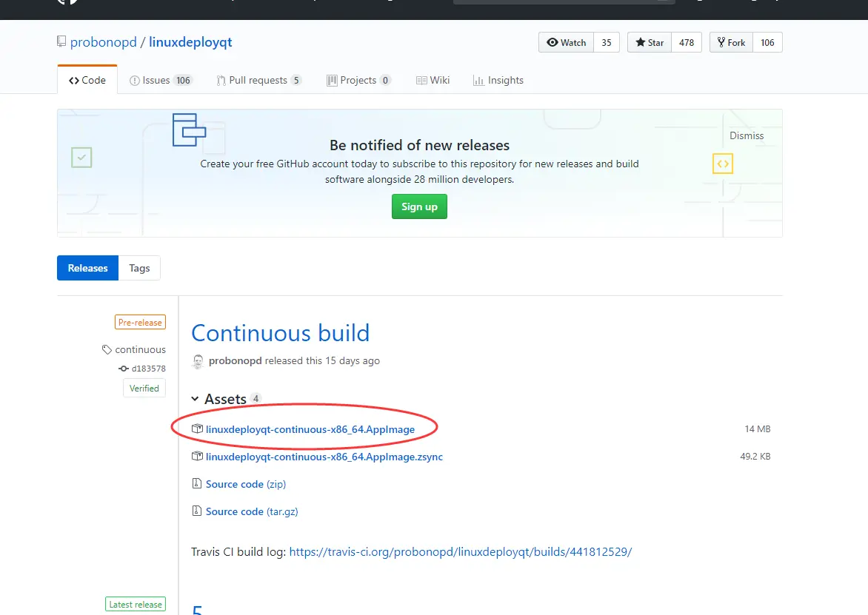868x615 pixels.
Task: Open the stargazers count 478
Action: [687, 43]
